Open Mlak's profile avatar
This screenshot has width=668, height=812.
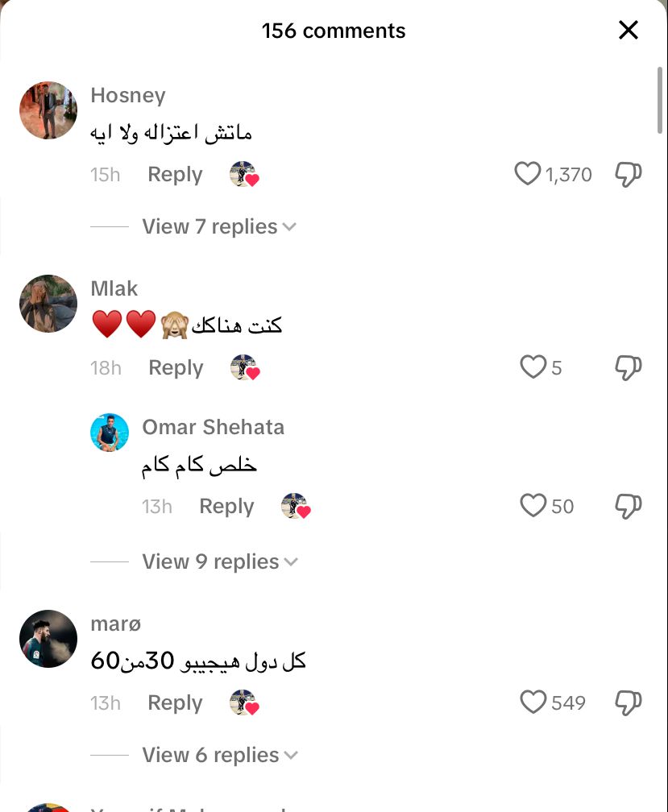[48, 304]
